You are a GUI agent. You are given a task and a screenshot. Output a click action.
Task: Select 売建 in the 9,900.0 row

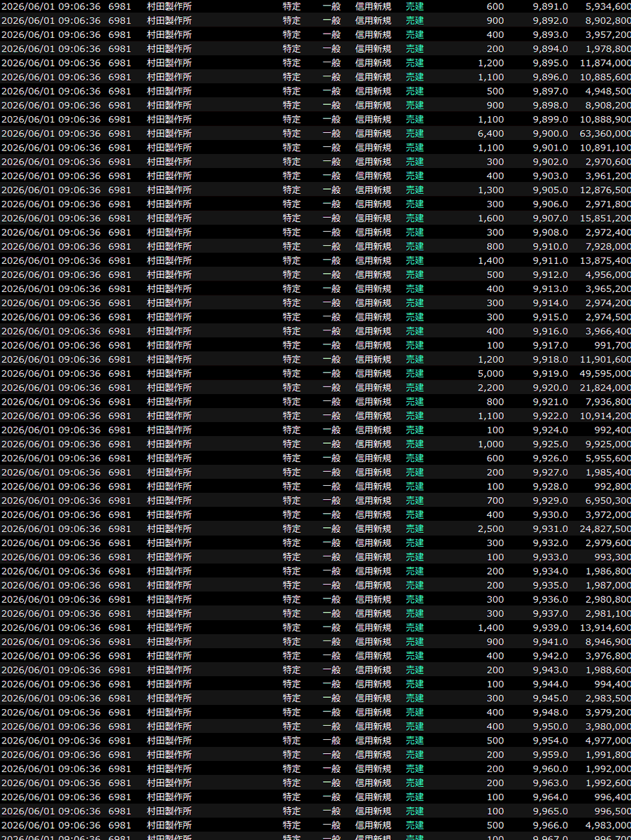coord(415,133)
